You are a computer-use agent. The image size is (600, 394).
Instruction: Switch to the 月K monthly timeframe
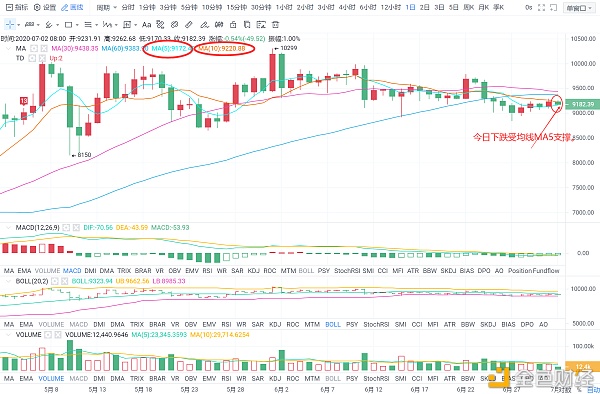484,7
